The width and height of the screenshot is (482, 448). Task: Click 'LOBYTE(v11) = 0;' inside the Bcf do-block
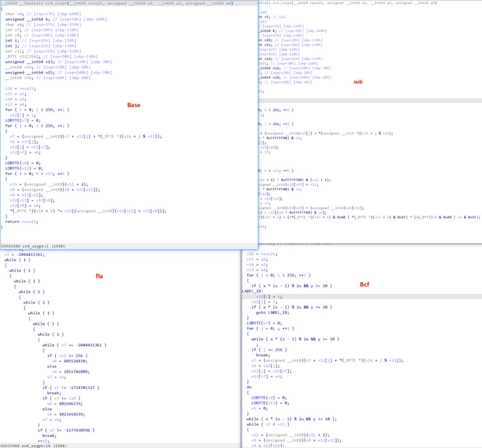270,403
